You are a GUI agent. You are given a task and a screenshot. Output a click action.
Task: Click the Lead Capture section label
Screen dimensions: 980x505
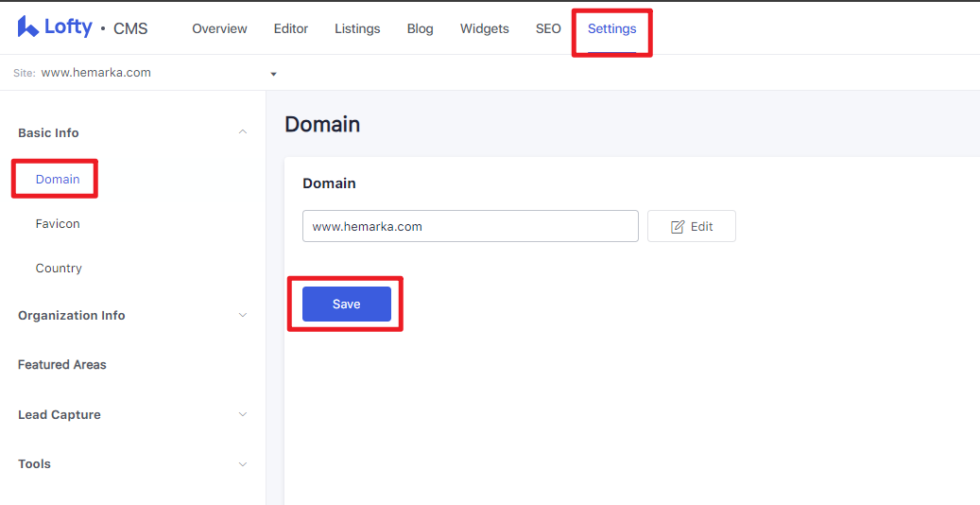tap(60, 415)
